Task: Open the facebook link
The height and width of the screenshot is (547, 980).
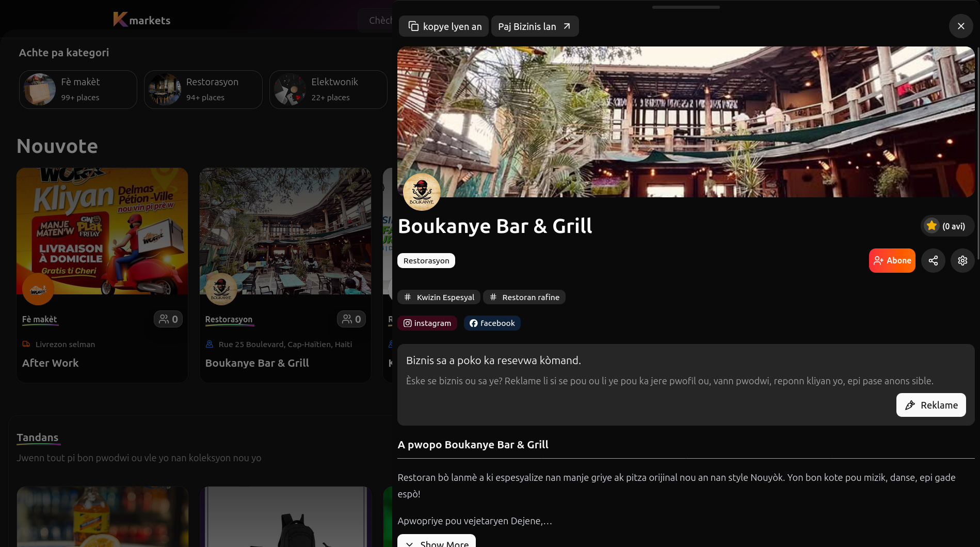Action: click(492, 323)
